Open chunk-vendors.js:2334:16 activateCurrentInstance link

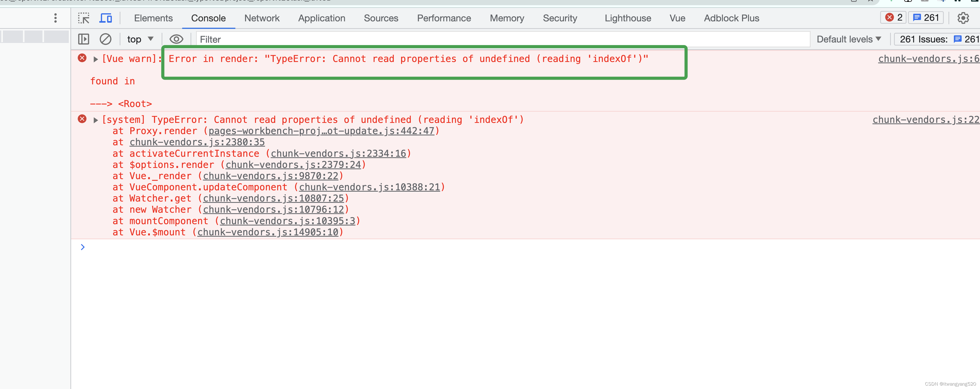pos(338,153)
